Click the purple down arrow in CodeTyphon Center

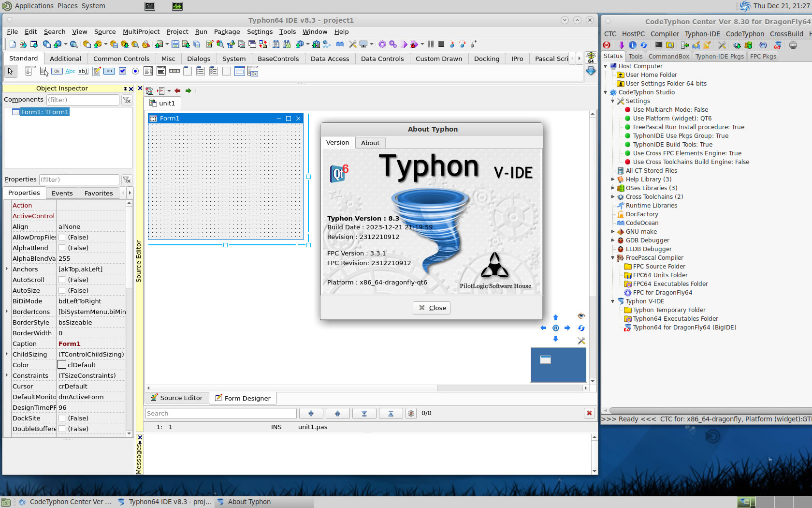point(622,45)
